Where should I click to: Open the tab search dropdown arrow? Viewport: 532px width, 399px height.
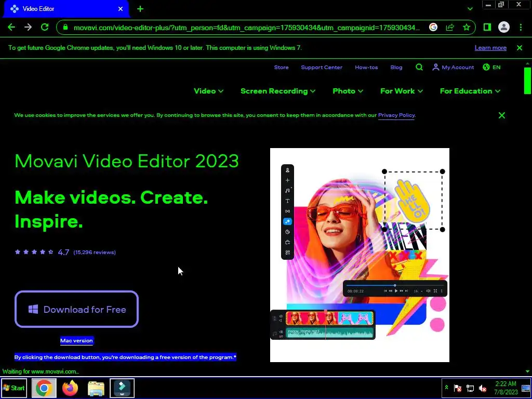(x=470, y=9)
